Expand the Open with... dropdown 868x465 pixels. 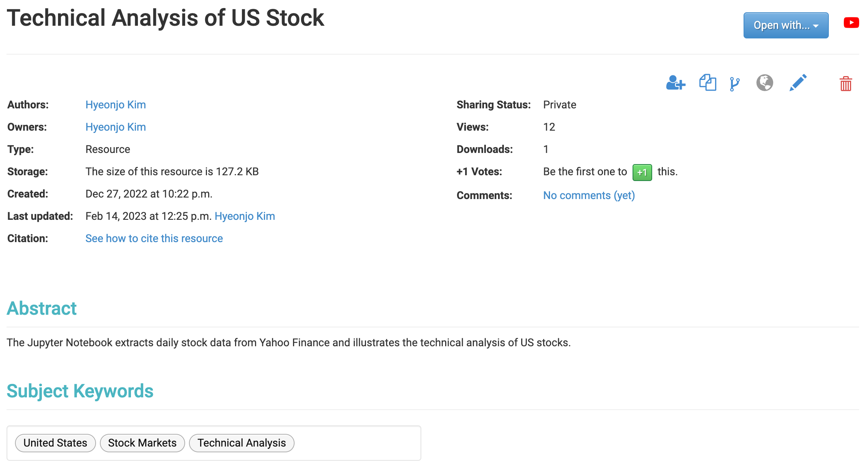click(x=786, y=25)
